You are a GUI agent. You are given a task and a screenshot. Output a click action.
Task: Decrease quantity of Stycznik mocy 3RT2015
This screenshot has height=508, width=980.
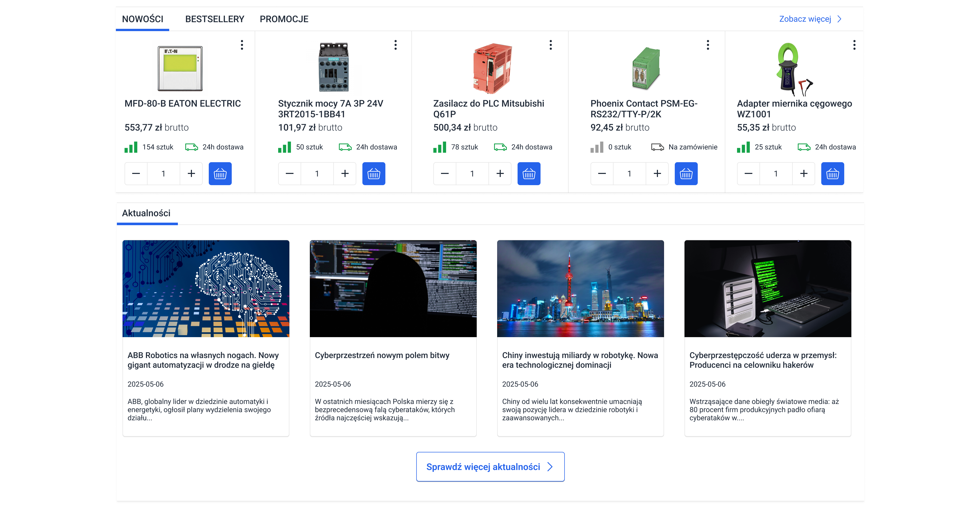coord(289,174)
